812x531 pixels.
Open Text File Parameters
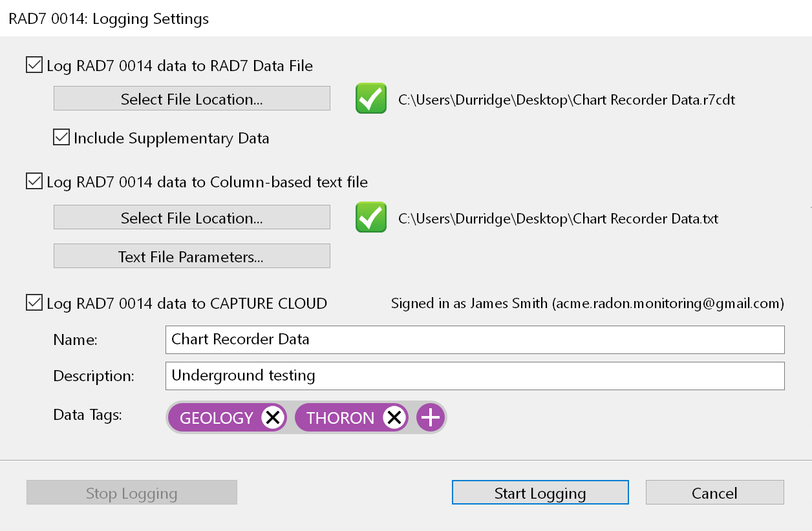pos(192,256)
